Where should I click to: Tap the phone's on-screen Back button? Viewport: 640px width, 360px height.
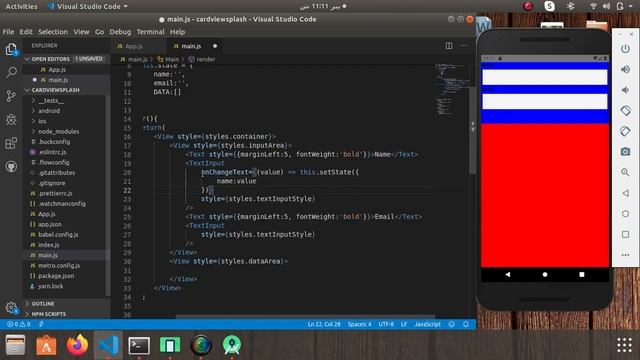[x=507, y=275]
